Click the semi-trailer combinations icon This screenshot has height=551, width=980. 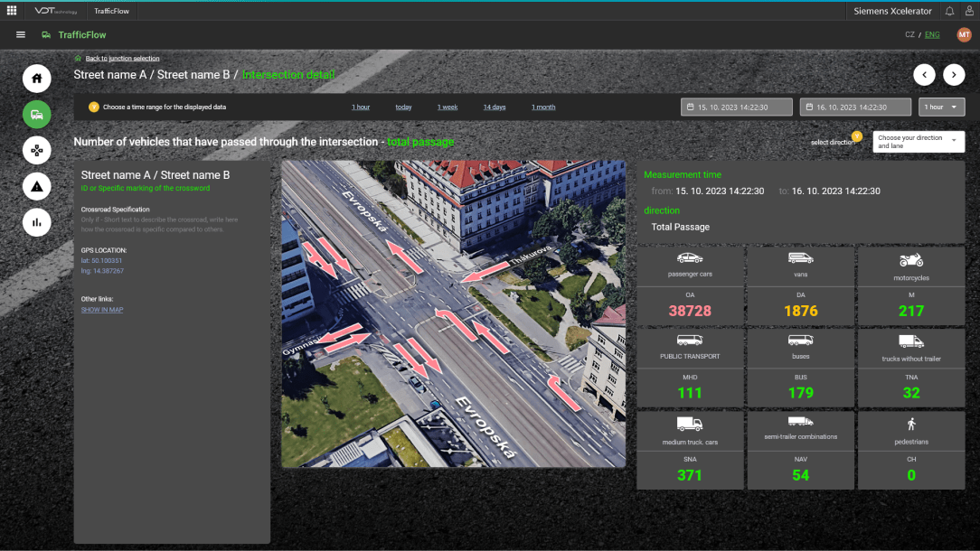(x=801, y=422)
